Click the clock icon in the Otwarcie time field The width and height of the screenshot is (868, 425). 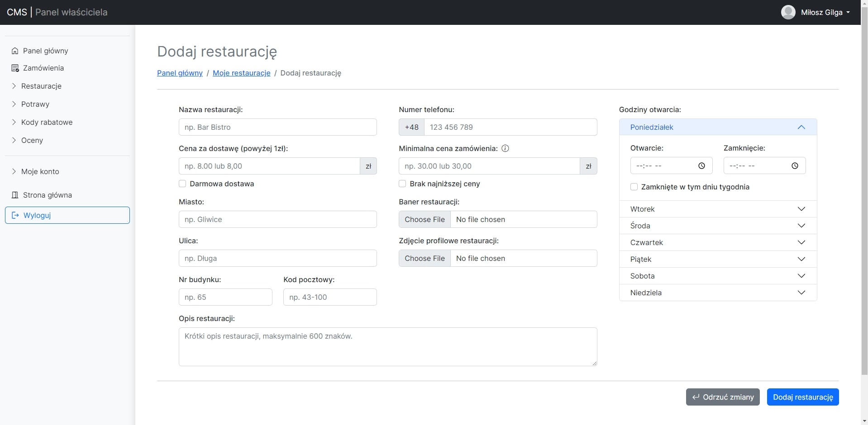[701, 166]
